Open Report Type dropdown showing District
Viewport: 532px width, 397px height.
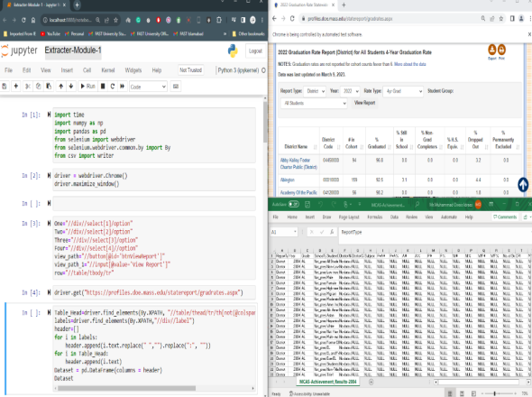[x=315, y=91]
